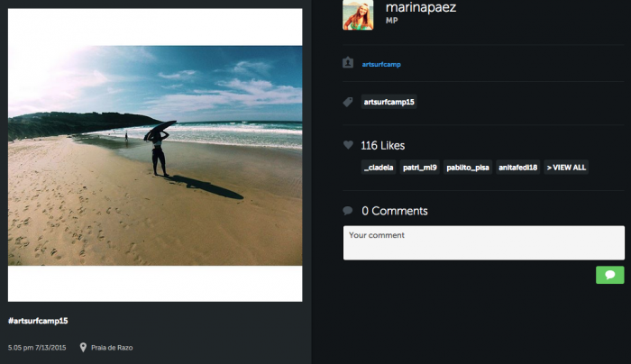Viewport: 631px width, 364px height.
Task: Open liker anitafedi18 profile
Action: [x=518, y=168]
